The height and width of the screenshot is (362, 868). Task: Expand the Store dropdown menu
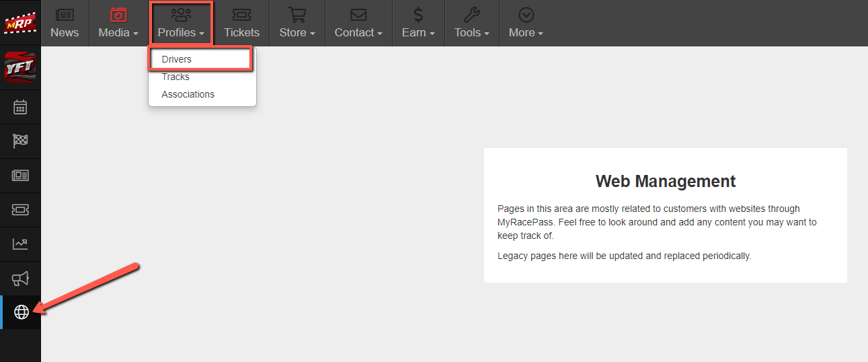[297, 23]
